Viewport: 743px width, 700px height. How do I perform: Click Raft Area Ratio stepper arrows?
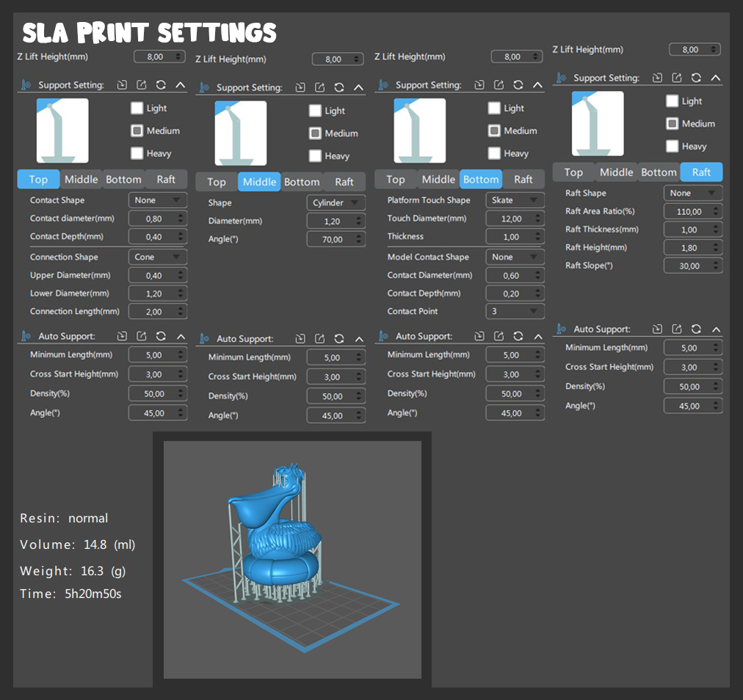click(716, 211)
